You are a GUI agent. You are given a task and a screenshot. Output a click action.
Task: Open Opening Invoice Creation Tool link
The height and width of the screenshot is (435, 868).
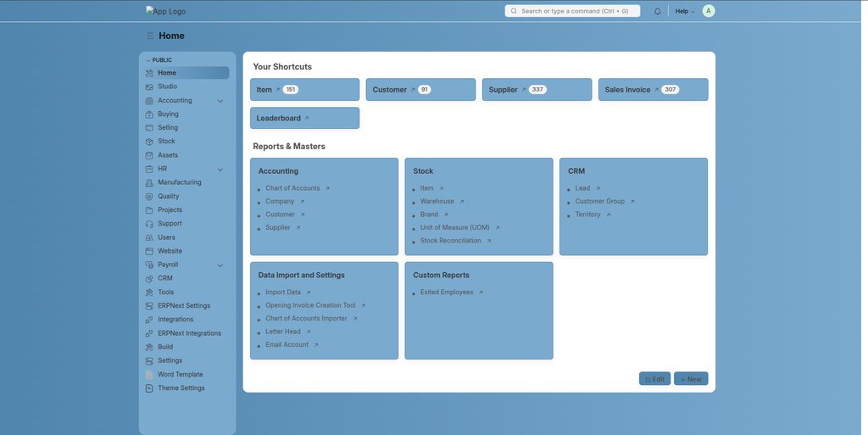pos(310,305)
